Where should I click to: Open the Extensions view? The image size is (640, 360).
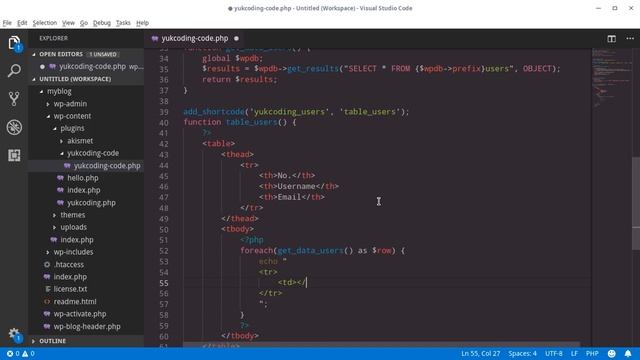(14, 155)
